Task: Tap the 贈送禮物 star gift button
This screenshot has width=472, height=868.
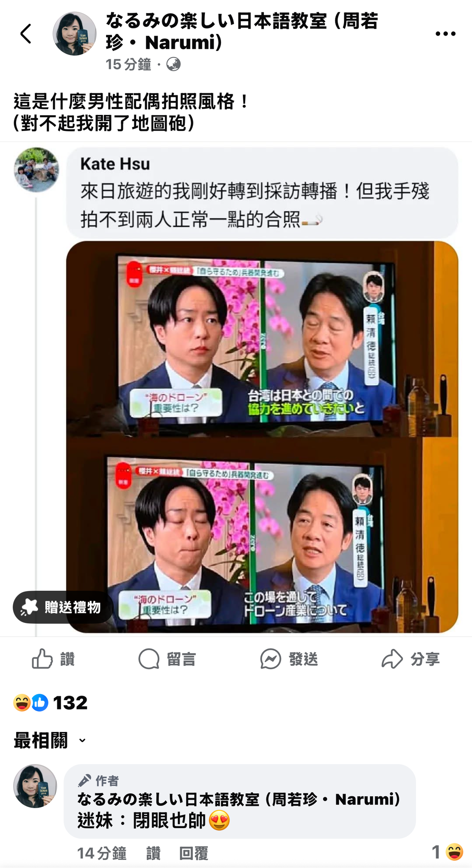Action: 63,607
